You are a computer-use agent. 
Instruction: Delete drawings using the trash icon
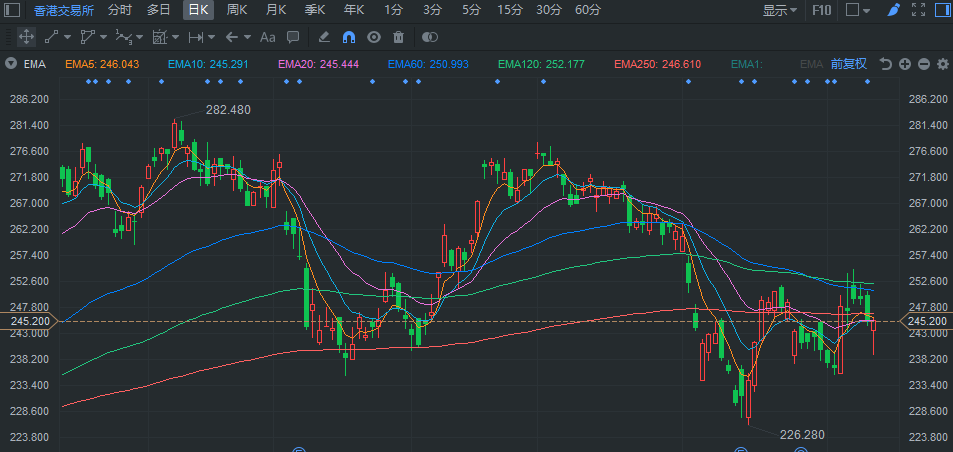[398, 37]
